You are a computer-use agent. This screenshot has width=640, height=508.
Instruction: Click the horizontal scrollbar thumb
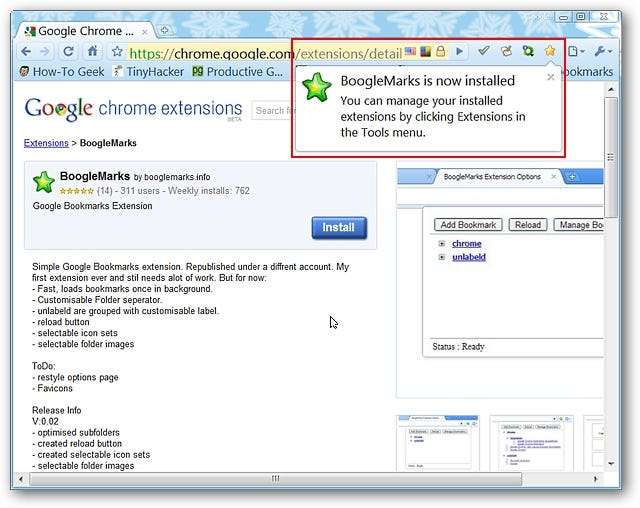pyautogui.click(x=276, y=479)
